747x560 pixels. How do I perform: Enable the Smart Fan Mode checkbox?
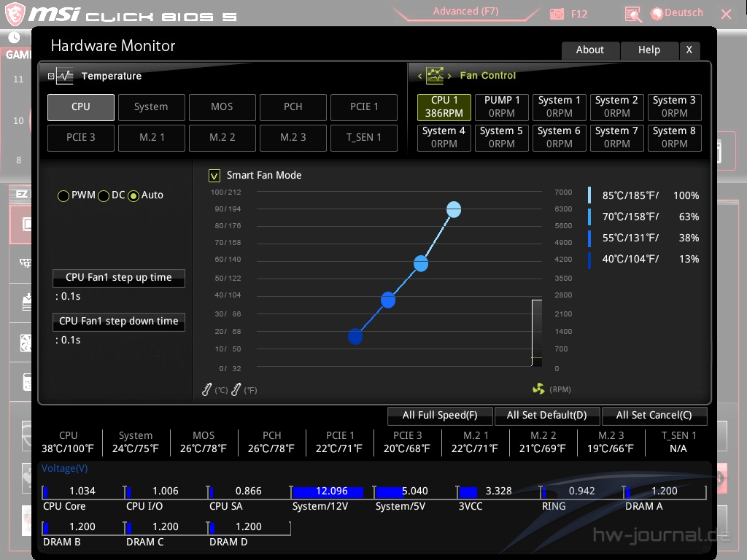click(x=214, y=176)
